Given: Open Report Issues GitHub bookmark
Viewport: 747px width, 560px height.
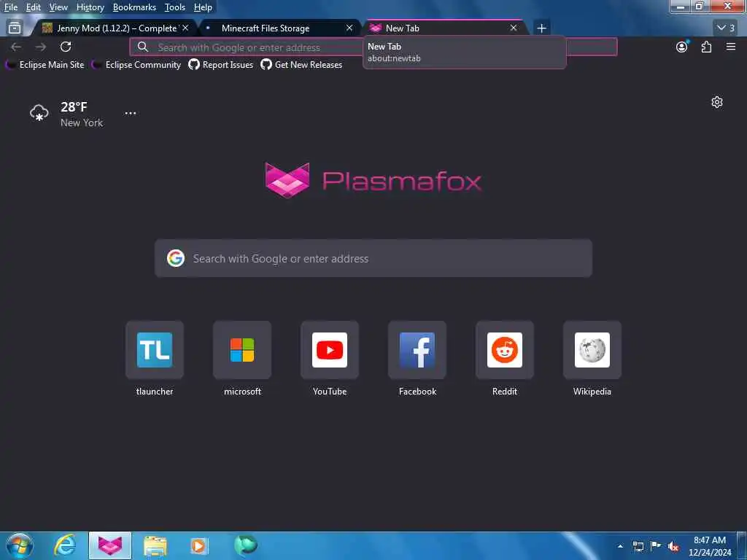Looking at the screenshot, I should (x=221, y=65).
